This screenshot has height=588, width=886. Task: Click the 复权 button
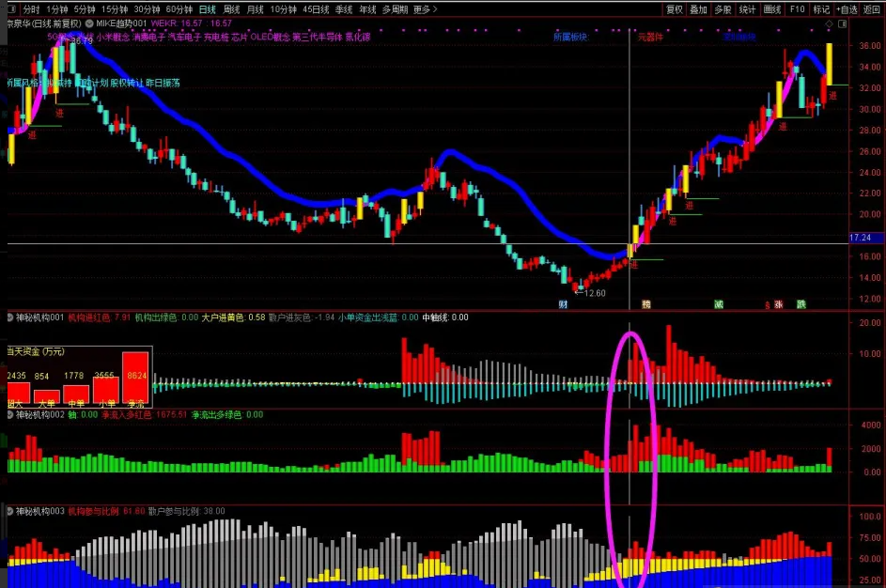pyautogui.click(x=674, y=9)
